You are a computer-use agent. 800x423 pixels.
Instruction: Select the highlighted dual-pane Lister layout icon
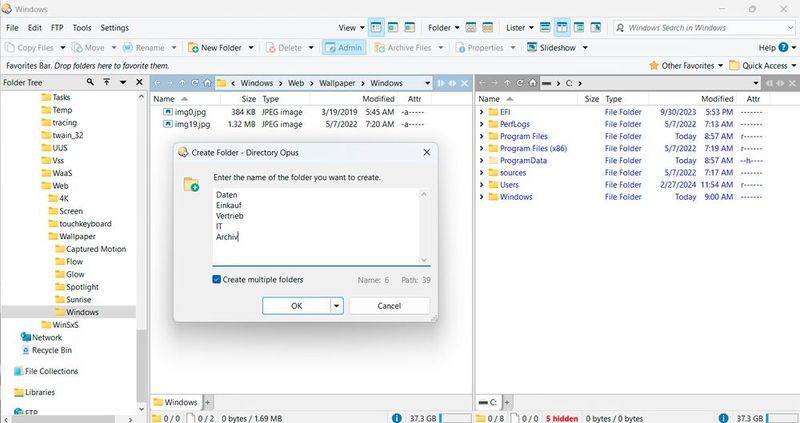tap(562, 28)
